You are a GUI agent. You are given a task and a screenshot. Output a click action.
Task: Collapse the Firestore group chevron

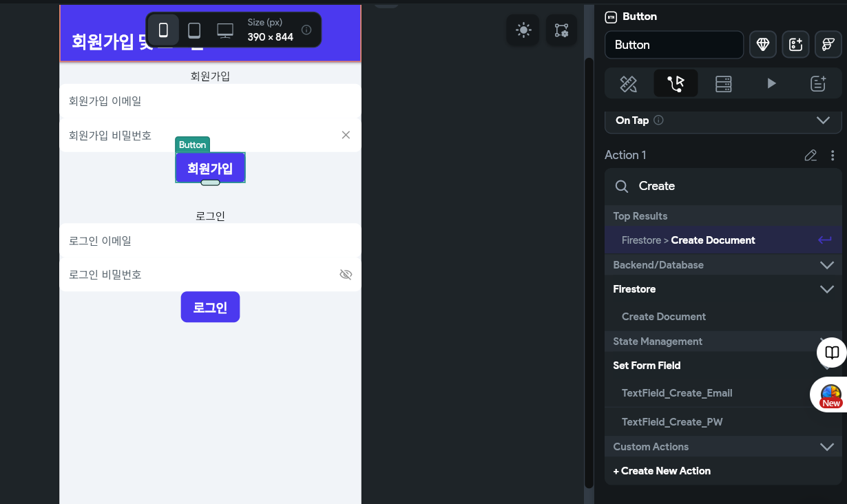[827, 289]
